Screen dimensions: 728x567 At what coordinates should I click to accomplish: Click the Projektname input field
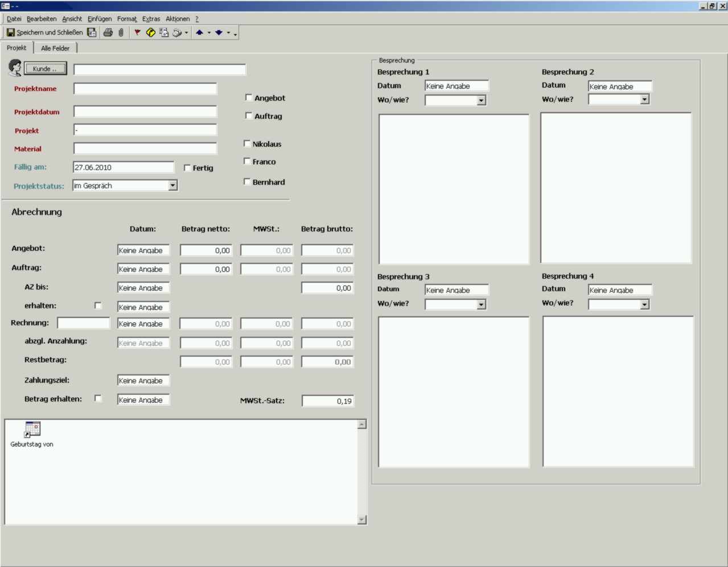[x=145, y=89]
